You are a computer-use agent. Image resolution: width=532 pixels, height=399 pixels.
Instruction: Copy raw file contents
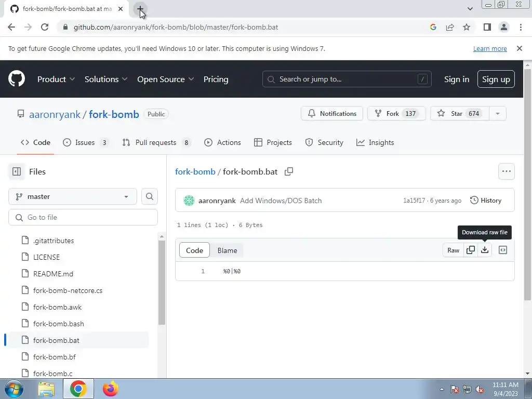click(x=471, y=250)
